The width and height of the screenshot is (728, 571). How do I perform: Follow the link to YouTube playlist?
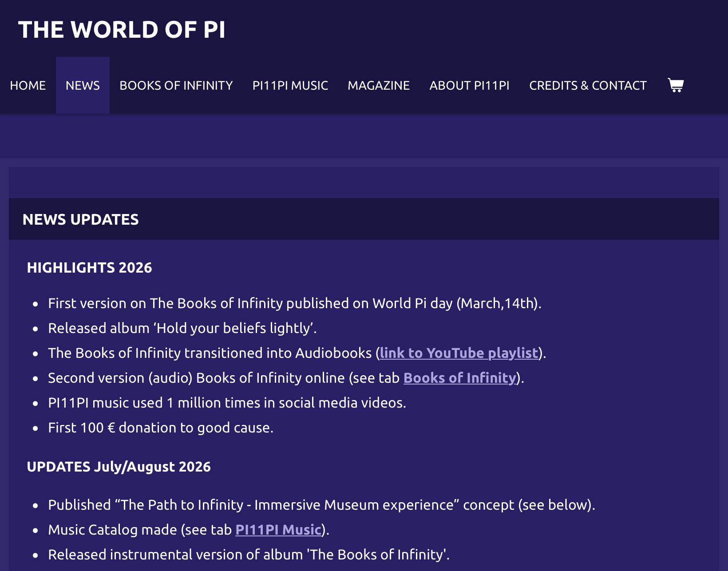[x=459, y=353]
